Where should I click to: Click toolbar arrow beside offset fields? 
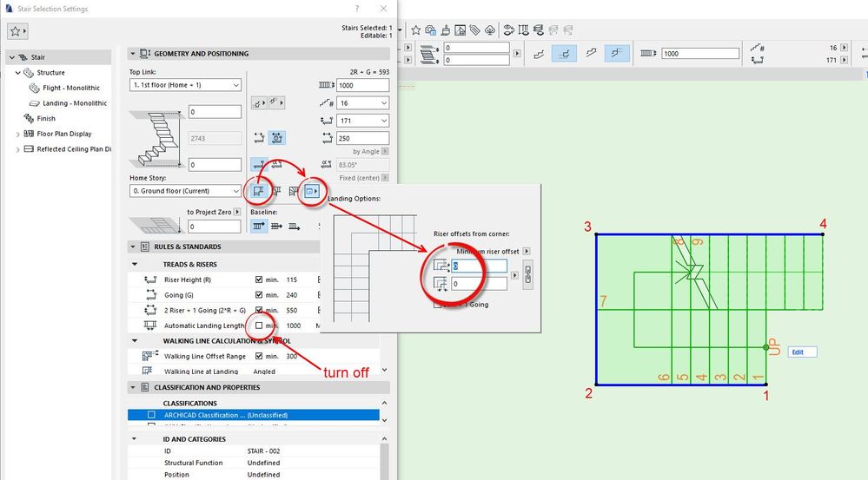coord(517,54)
